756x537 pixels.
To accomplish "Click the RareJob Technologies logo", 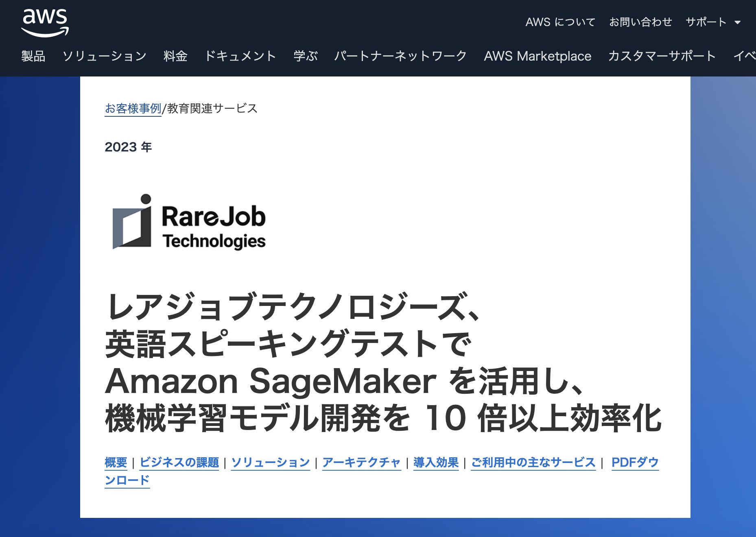I will click(189, 222).
